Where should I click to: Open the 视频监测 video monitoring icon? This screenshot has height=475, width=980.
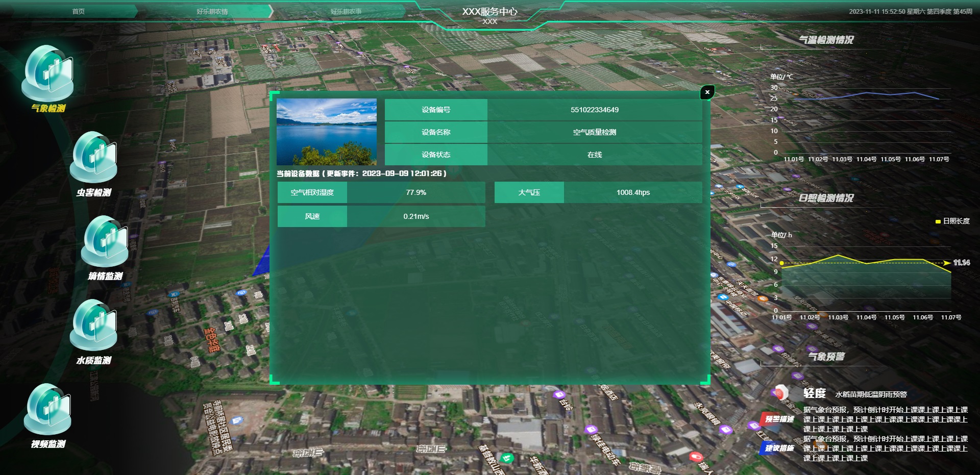48,409
